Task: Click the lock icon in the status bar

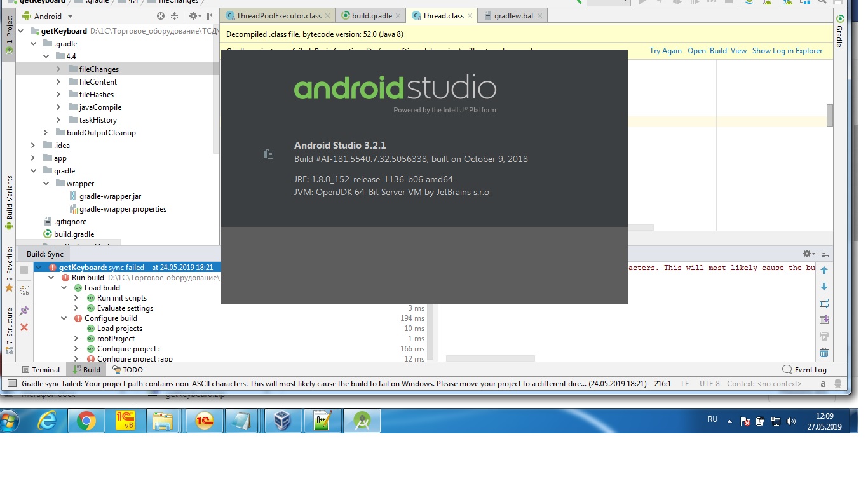Action: [x=824, y=384]
